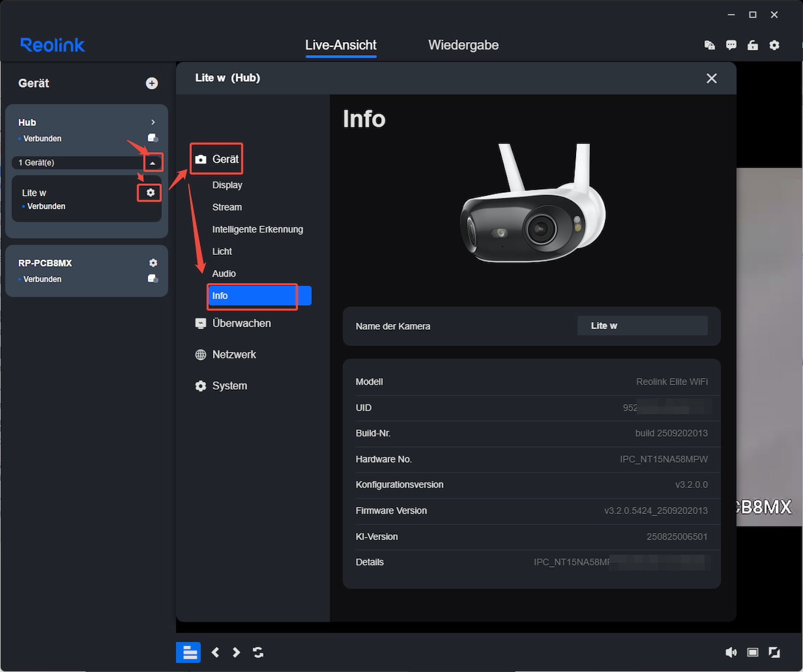Click the Details row label
This screenshot has height=672, width=803.
(x=369, y=562)
